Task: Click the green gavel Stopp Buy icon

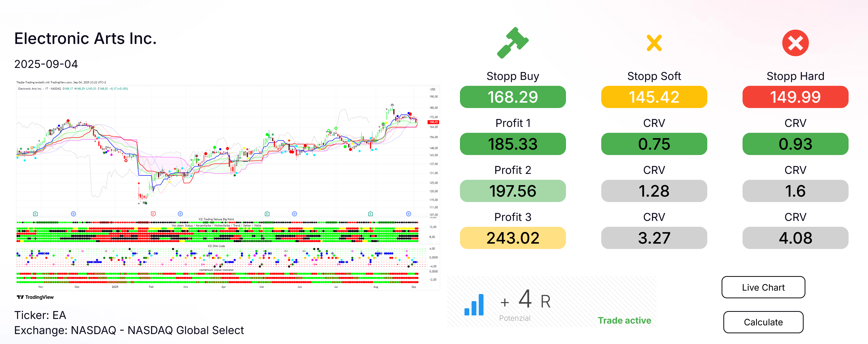Action: pyautogui.click(x=513, y=43)
